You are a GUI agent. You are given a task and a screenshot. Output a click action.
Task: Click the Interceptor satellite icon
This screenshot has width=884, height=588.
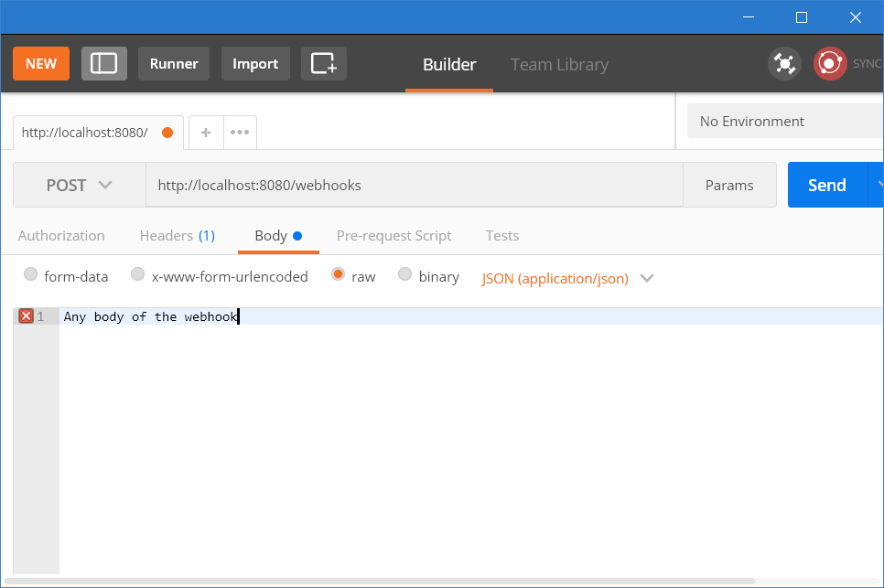point(784,63)
